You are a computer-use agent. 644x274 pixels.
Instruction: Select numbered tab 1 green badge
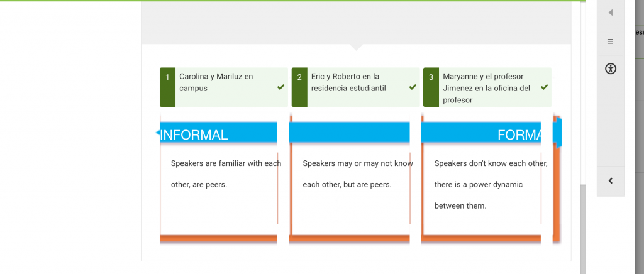[x=167, y=87]
